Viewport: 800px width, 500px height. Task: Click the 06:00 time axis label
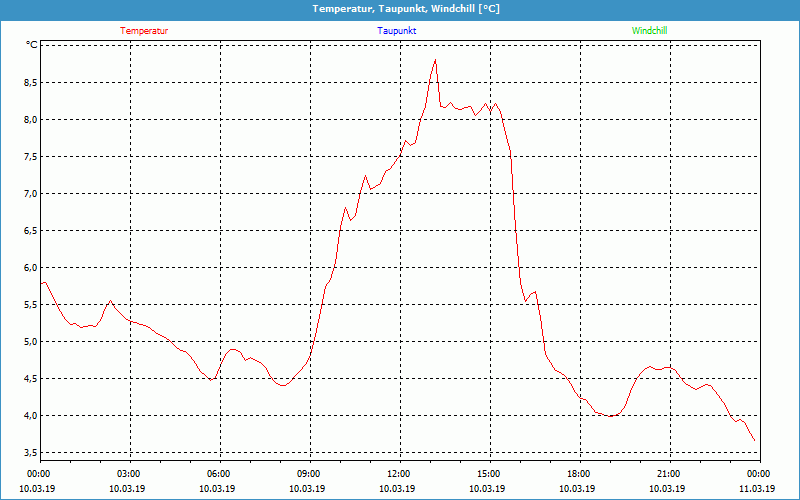[x=218, y=473]
